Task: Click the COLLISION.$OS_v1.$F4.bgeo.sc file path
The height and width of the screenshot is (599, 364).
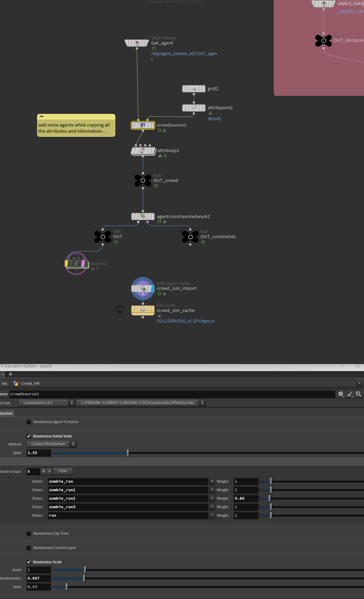Action: [x=186, y=321]
